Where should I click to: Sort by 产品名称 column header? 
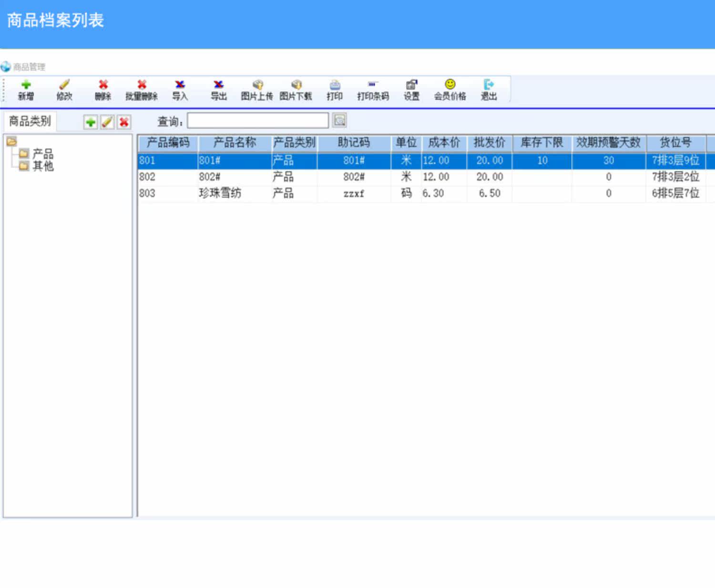pyautogui.click(x=235, y=143)
